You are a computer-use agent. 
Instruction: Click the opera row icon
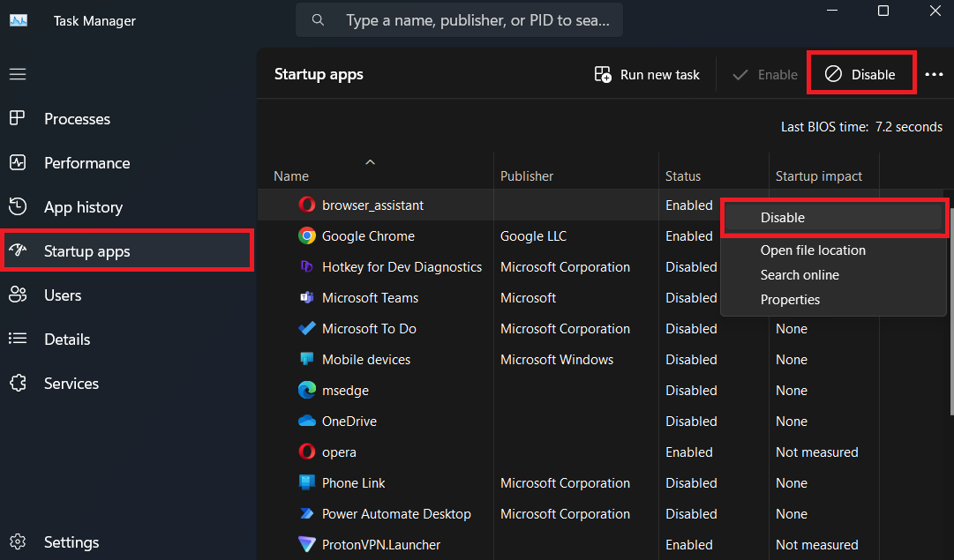click(x=306, y=452)
